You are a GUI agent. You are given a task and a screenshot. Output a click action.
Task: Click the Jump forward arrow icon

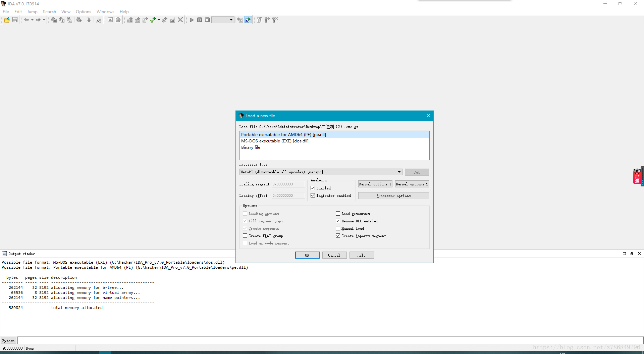(x=38, y=20)
